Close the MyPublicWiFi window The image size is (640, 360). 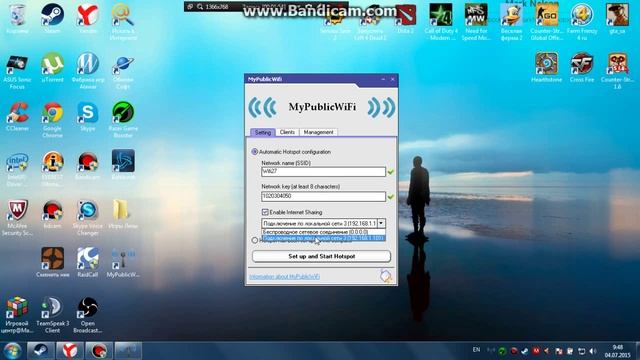393,79
